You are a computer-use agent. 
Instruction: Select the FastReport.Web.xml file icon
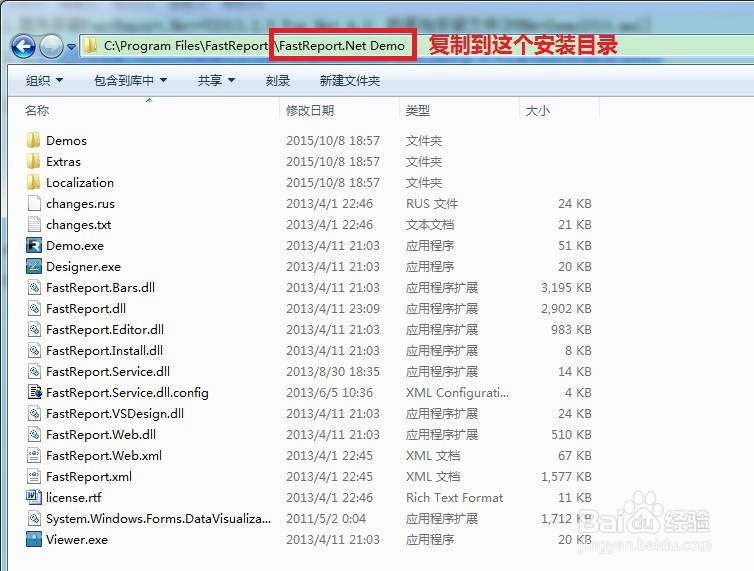pos(34,456)
